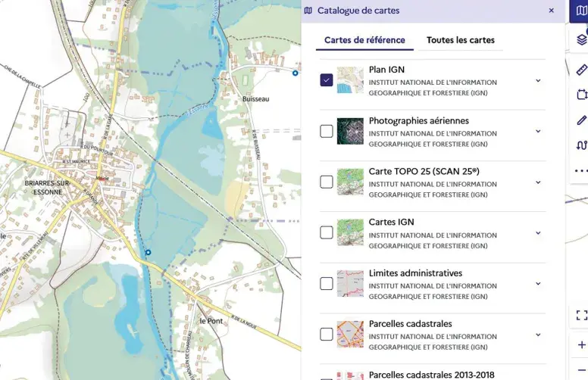Screen dimensions: 588x380
Task: Click the Carte TOPO 25 thumbnail
Action: 350,182
